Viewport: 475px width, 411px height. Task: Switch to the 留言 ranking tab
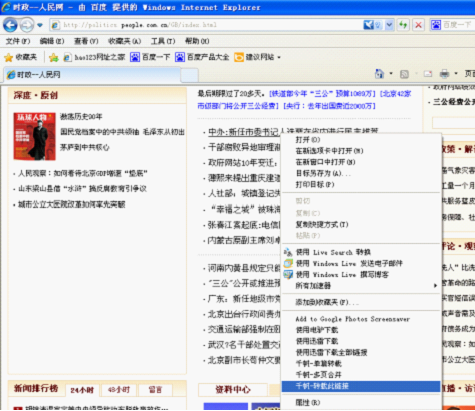click(x=155, y=390)
